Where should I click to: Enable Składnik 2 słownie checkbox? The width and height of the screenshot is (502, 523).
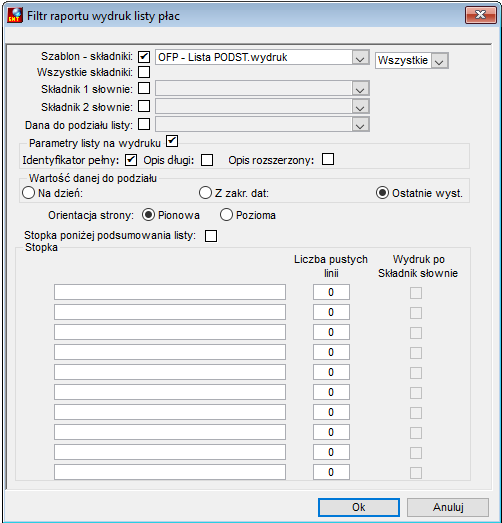(144, 106)
